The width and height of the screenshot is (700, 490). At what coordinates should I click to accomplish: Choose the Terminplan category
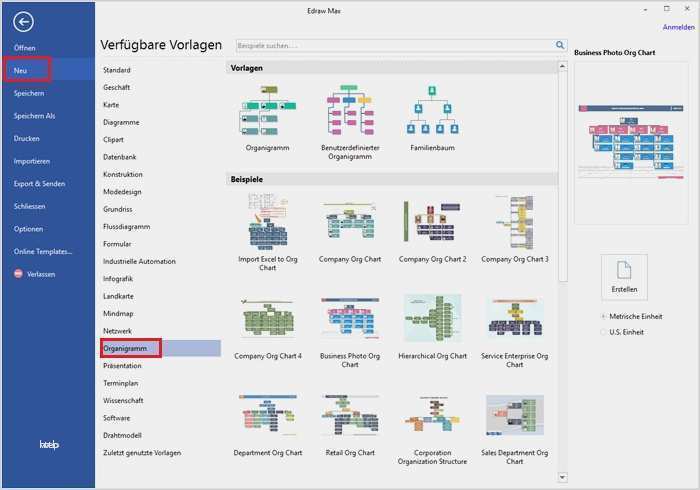point(121,383)
